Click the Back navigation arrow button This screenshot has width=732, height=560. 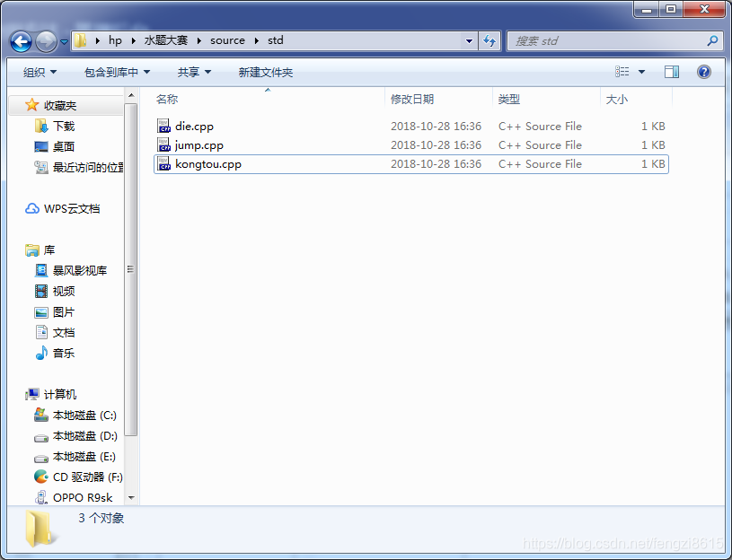click(x=22, y=41)
